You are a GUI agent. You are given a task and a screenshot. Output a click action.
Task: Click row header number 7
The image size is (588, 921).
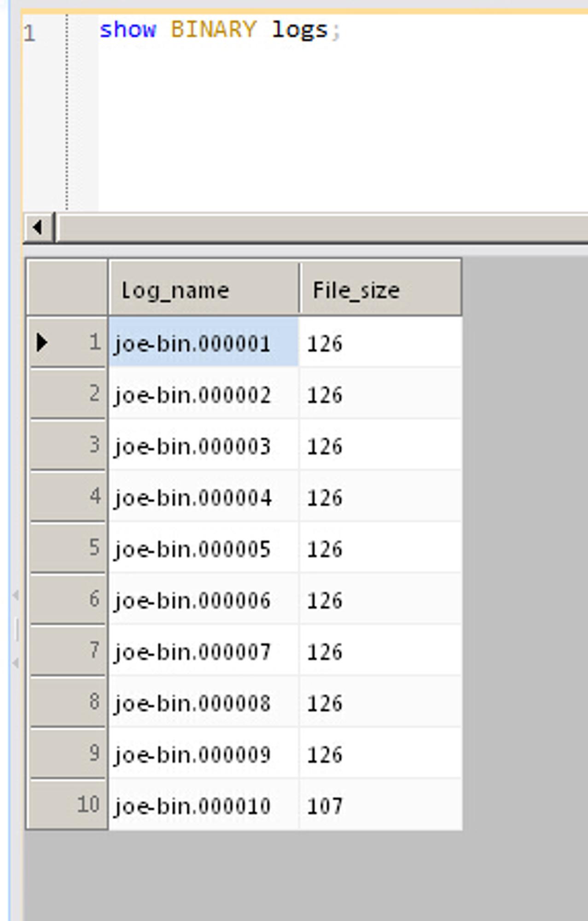(68, 651)
